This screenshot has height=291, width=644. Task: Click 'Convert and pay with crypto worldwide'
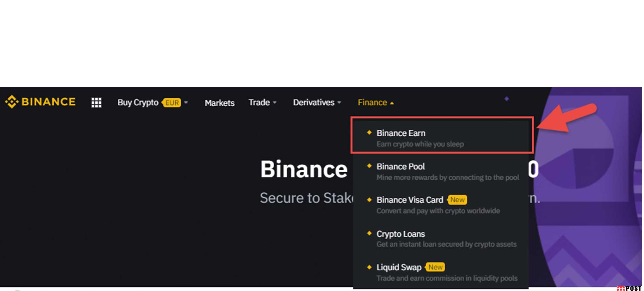(438, 211)
